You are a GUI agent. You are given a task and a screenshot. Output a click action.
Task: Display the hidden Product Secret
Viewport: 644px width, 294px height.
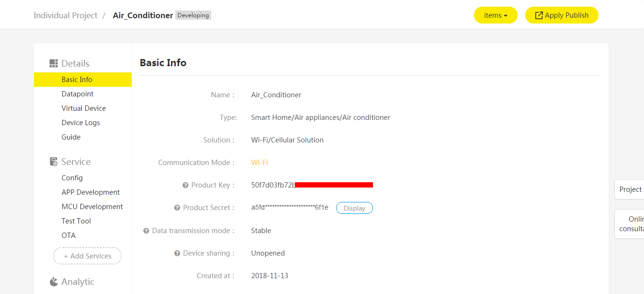[x=354, y=208]
